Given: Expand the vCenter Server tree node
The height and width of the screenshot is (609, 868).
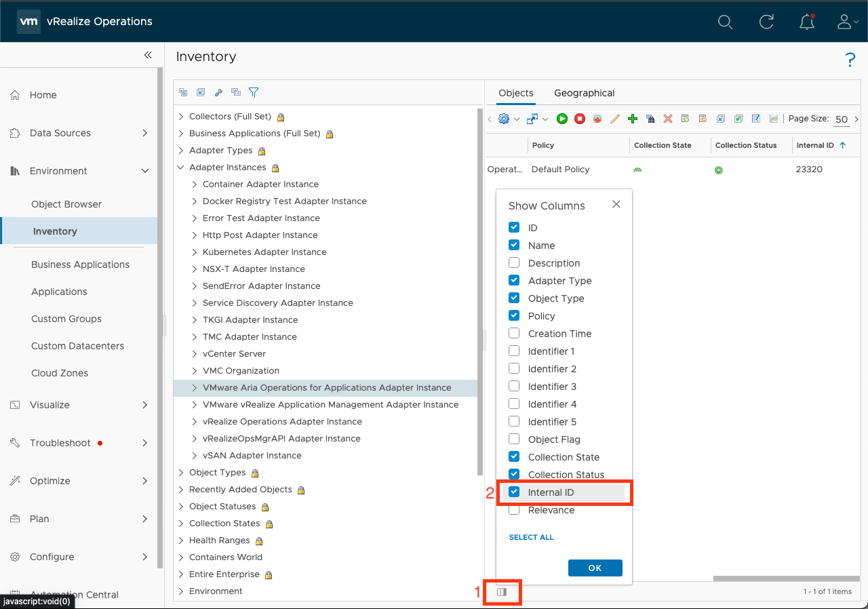Looking at the screenshot, I should pos(195,354).
